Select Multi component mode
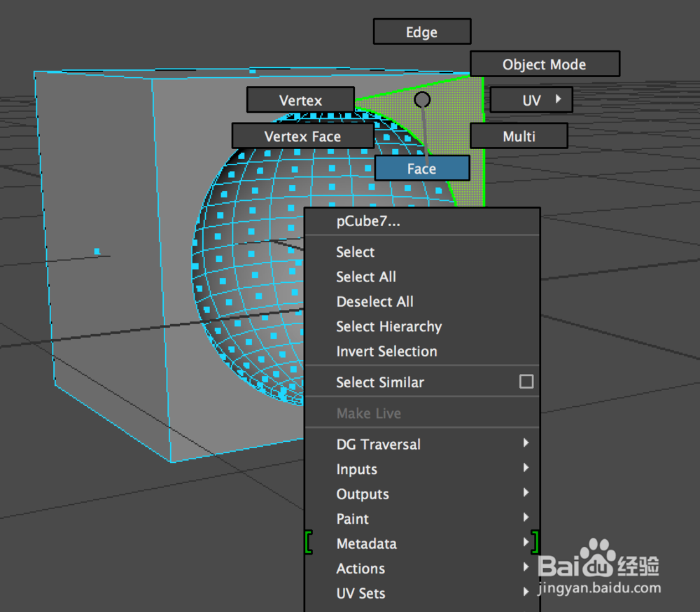This screenshot has height=612, width=700. (x=519, y=137)
